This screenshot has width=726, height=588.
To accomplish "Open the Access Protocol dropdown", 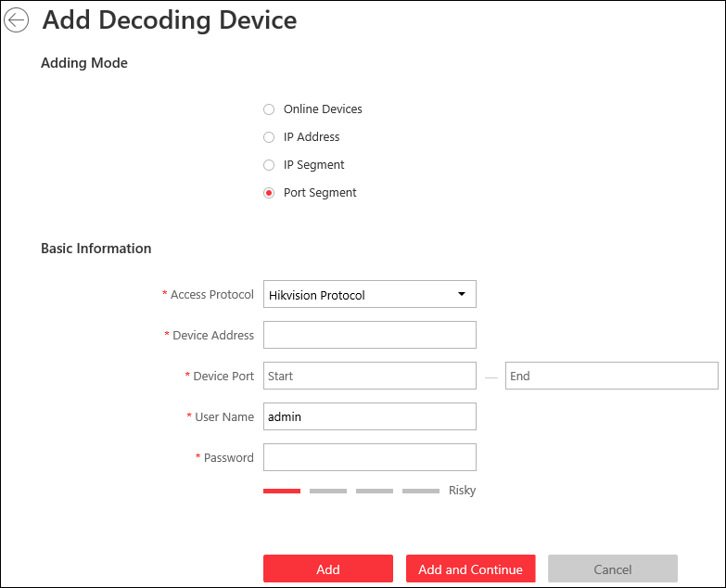I will click(369, 295).
